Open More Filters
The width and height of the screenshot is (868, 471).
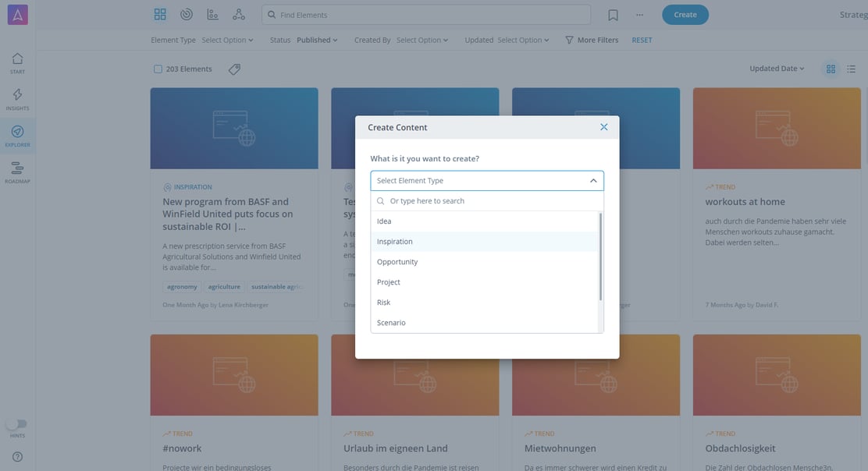(x=592, y=39)
